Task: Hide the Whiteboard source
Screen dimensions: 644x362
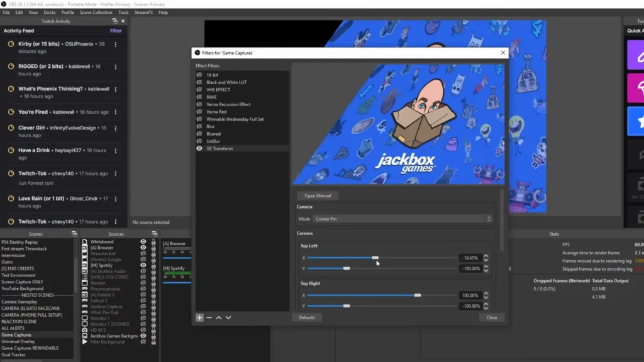Action: tap(143, 242)
